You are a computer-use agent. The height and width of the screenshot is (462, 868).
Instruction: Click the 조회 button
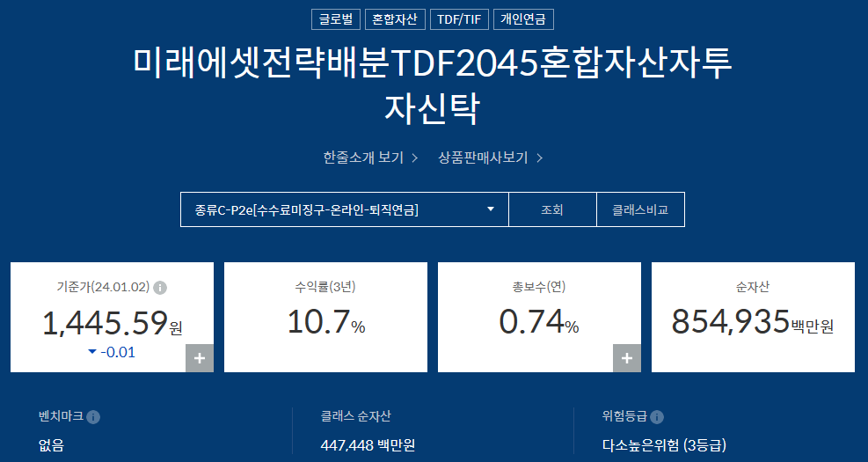(552, 209)
